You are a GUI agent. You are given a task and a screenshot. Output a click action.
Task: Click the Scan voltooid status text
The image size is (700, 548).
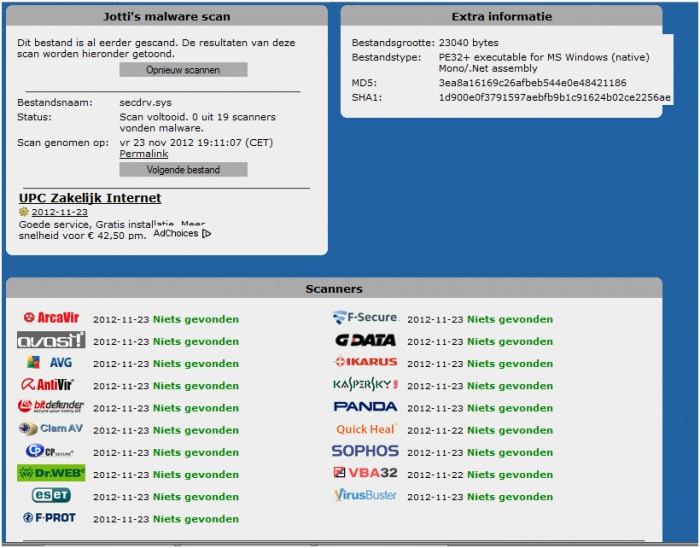[x=197, y=122]
